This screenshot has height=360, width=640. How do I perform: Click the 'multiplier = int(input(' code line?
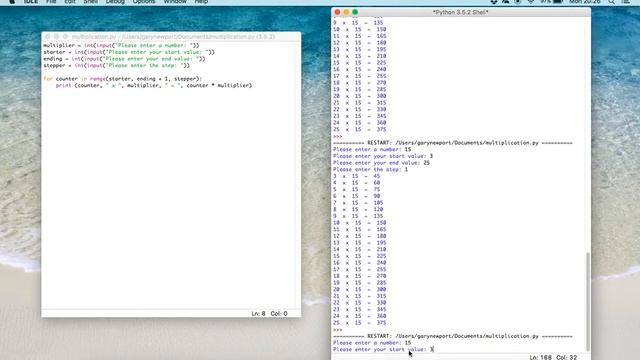121,45
